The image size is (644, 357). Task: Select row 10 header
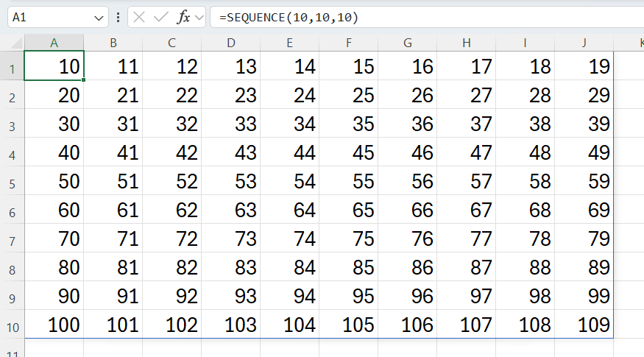pyautogui.click(x=13, y=324)
